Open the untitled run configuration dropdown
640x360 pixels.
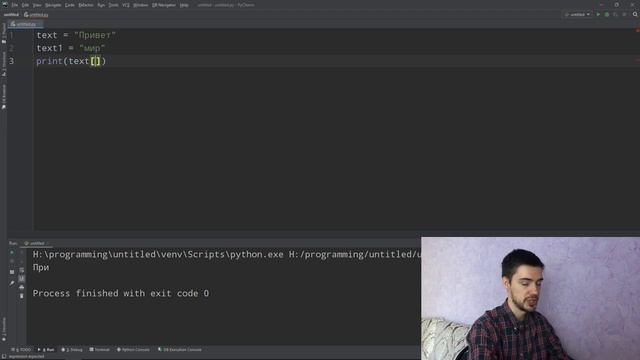(577, 14)
